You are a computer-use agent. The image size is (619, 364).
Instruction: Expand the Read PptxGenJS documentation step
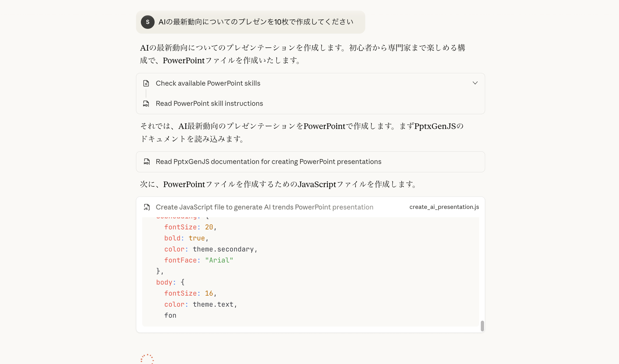[x=268, y=162]
